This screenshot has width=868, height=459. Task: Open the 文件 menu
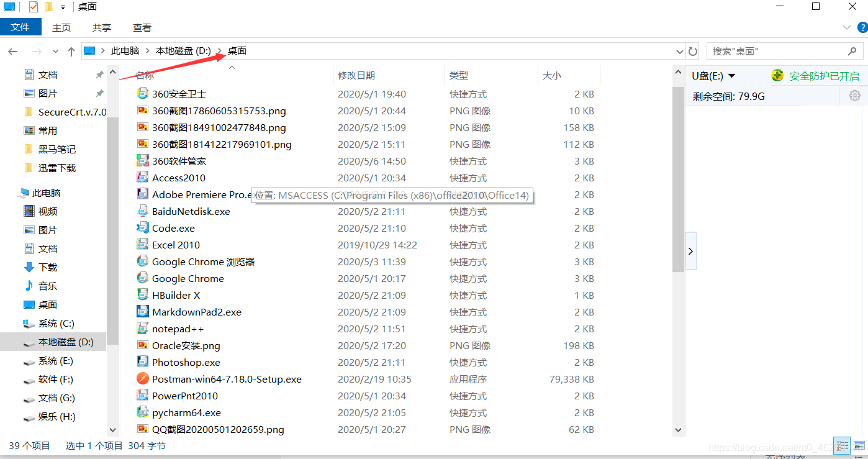(x=20, y=27)
